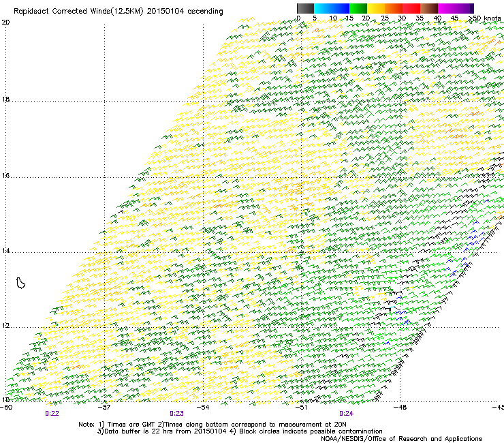Click the magenta 40-45 knots legend segment

[x=447, y=8]
